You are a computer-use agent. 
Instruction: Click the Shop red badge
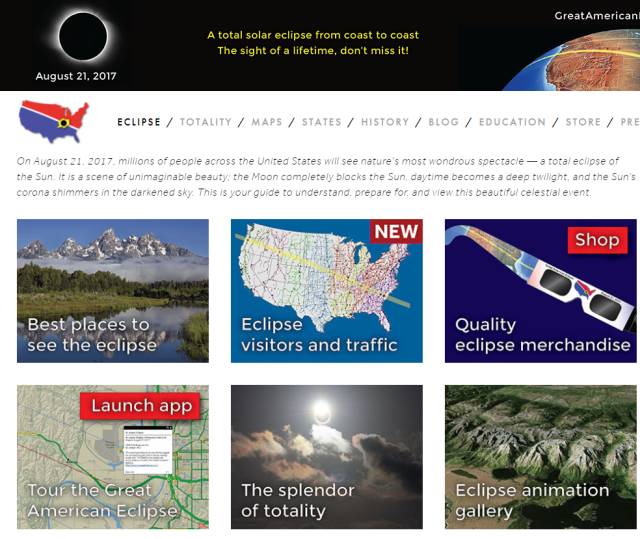click(597, 240)
